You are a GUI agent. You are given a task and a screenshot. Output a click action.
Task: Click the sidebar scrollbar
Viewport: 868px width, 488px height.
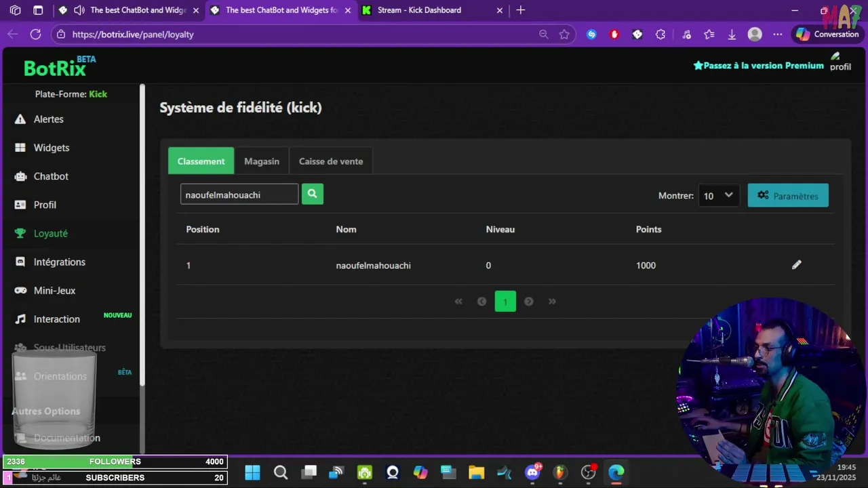142,235
